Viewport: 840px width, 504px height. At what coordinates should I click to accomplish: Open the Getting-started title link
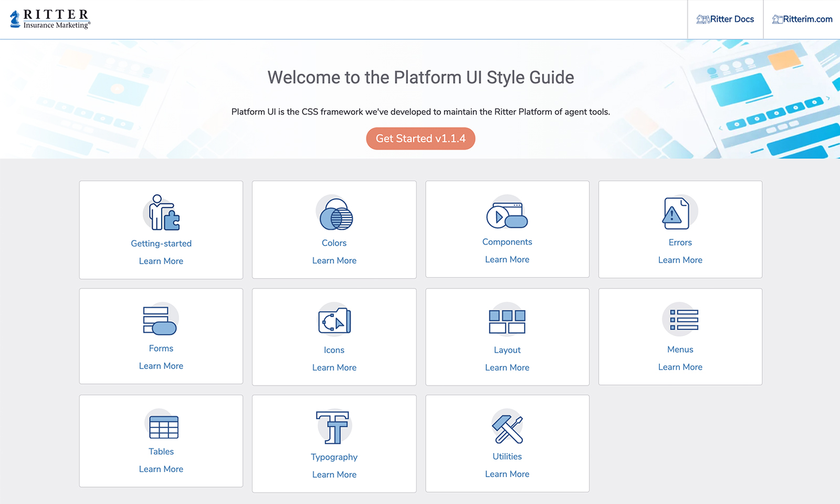click(x=161, y=244)
